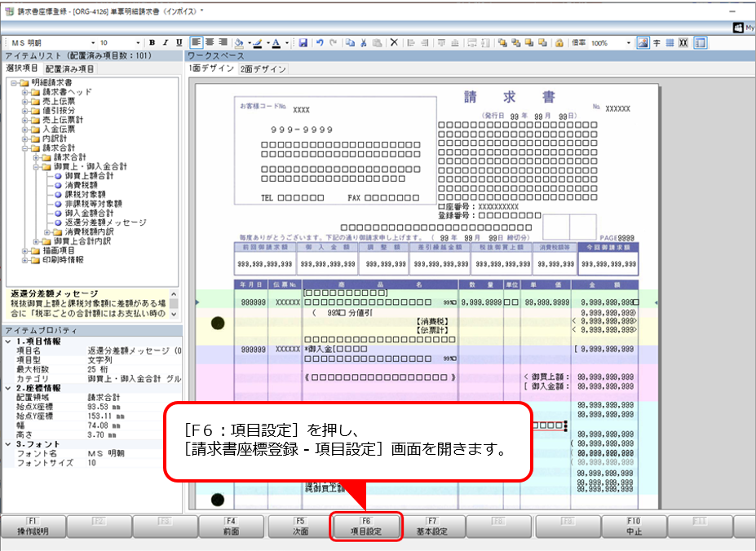Toggle background image display icon
756x551 pixels.
coord(643,43)
